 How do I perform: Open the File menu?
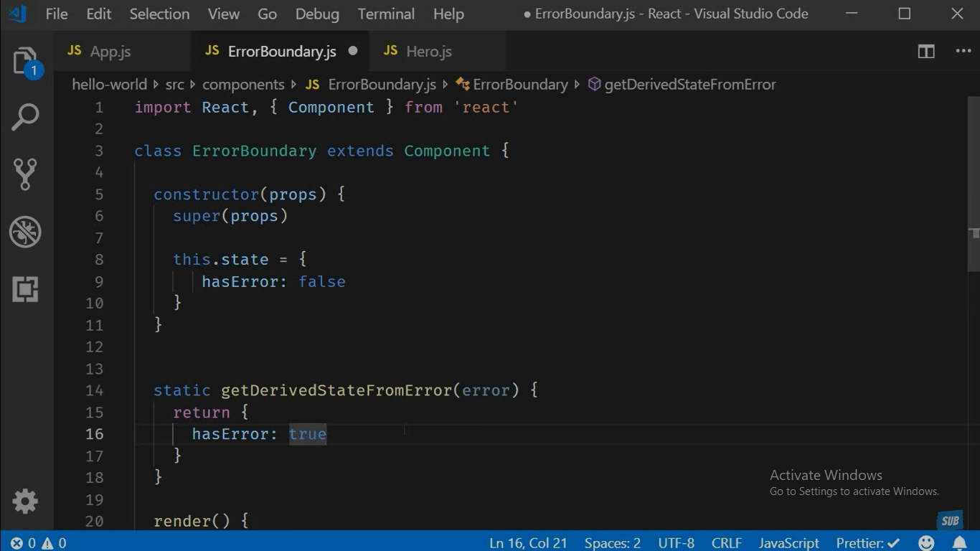tap(57, 14)
